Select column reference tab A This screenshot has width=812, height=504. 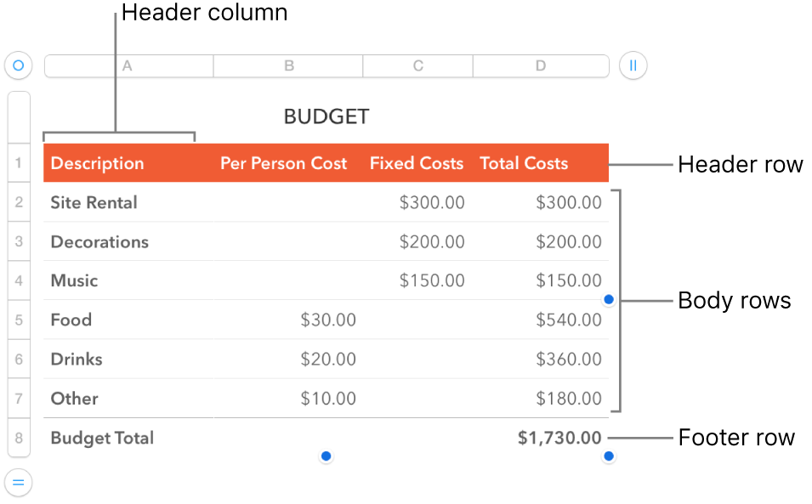click(128, 65)
